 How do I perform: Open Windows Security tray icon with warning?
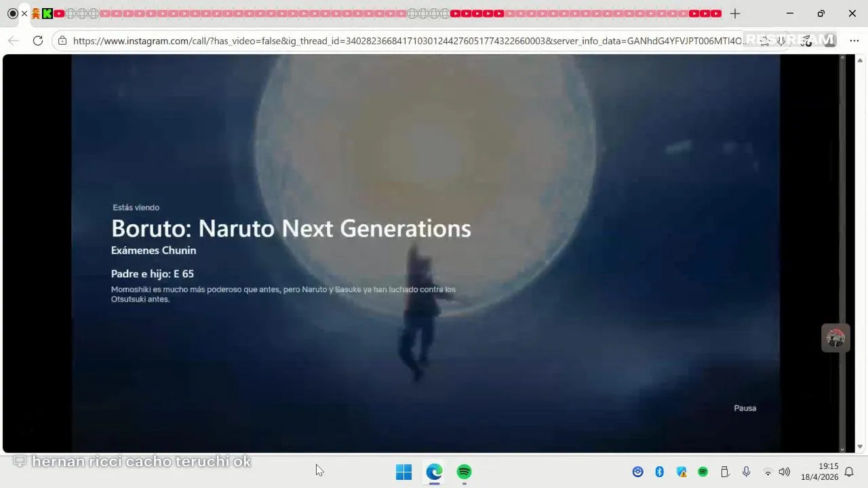(x=682, y=472)
